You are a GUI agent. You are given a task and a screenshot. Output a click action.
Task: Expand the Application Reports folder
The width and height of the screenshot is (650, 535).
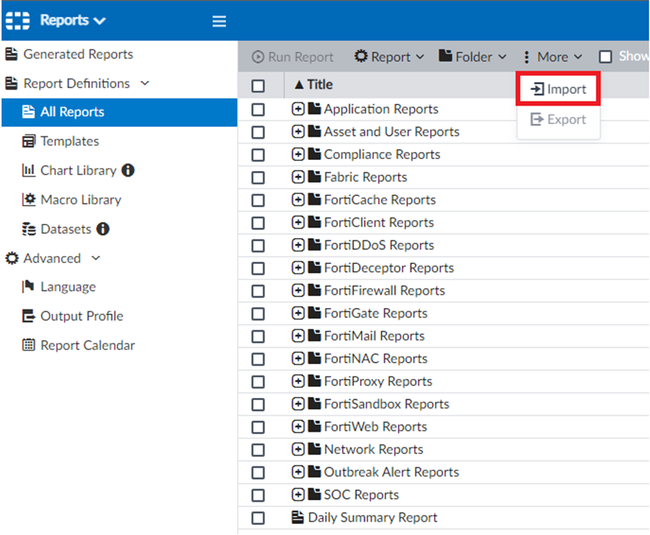pyautogui.click(x=298, y=109)
